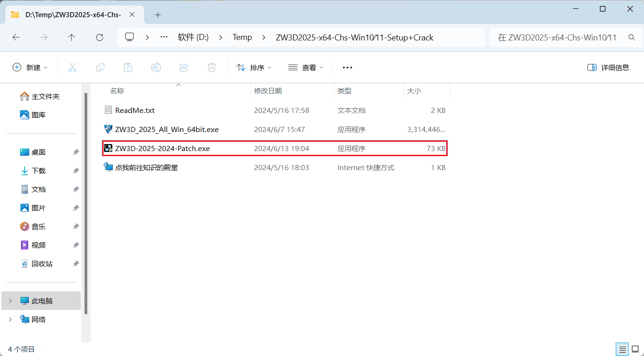Click the PC monitor icon in address bar
The width and height of the screenshot is (644, 356).
(130, 37)
